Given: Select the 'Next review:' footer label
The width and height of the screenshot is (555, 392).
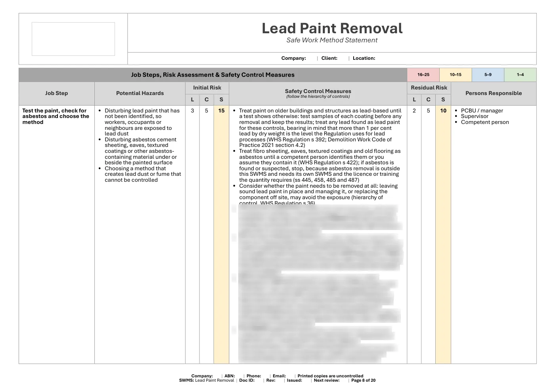Looking at the screenshot, I should tap(327, 381).
